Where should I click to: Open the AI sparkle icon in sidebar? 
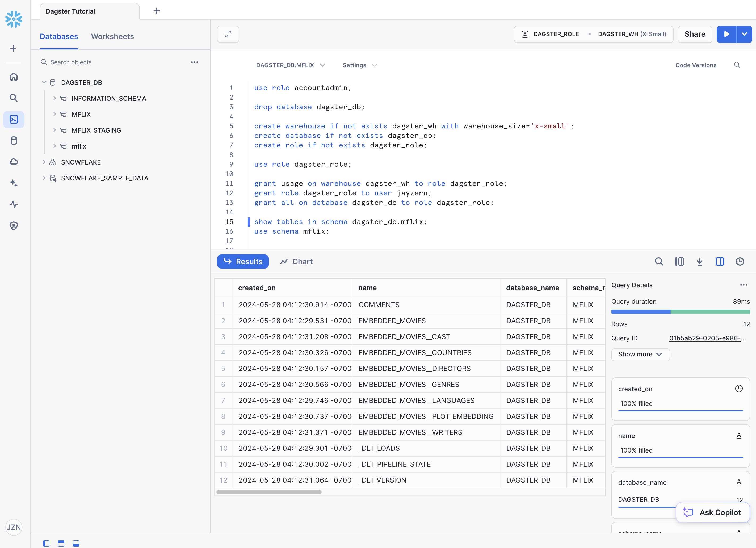click(14, 183)
